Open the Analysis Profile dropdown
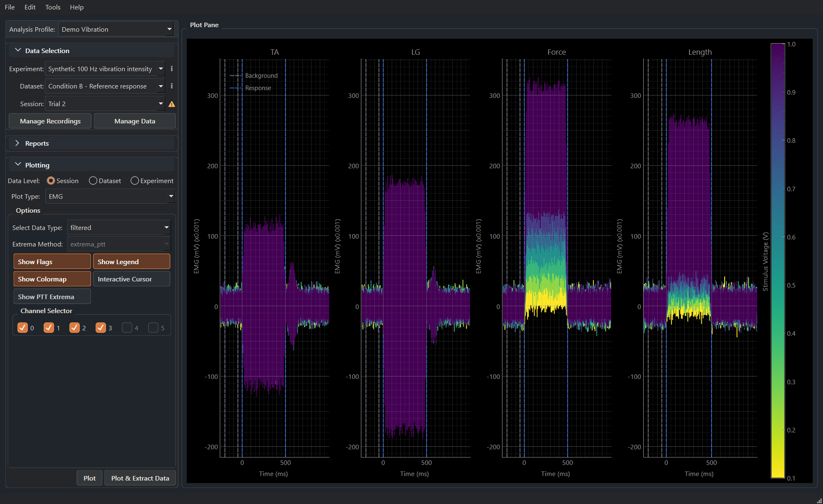 (116, 29)
